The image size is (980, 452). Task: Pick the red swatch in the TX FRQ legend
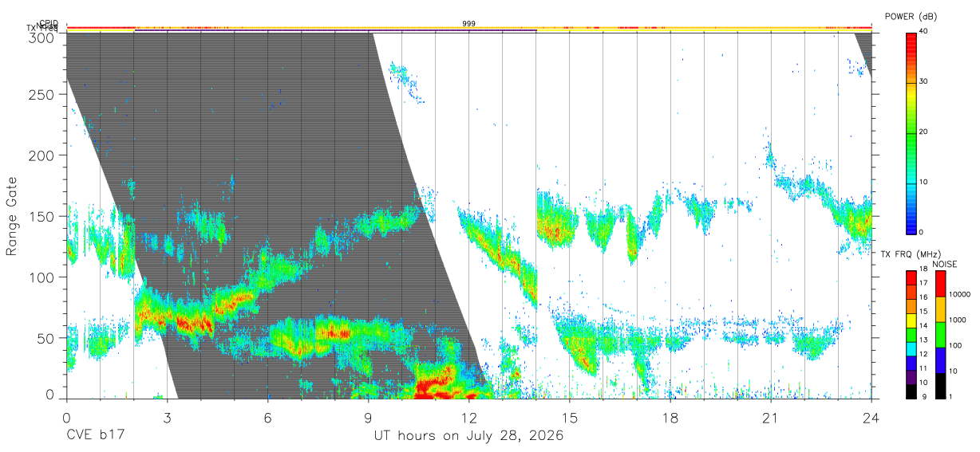tap(911, 277)
